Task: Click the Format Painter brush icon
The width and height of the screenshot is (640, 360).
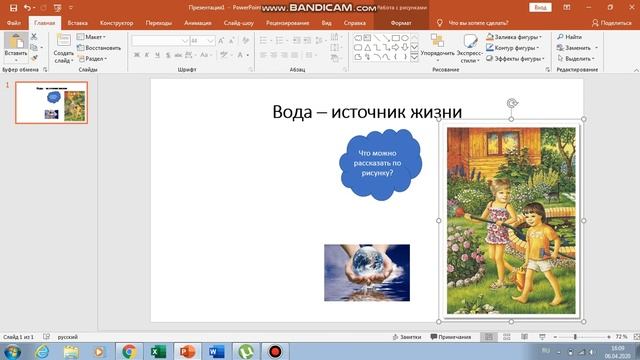Action: 34,58
